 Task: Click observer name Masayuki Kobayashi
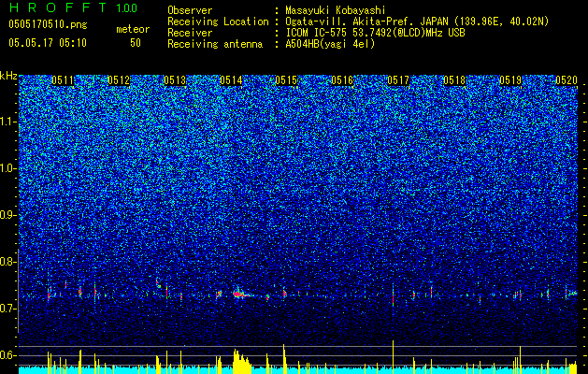(336, 10)
